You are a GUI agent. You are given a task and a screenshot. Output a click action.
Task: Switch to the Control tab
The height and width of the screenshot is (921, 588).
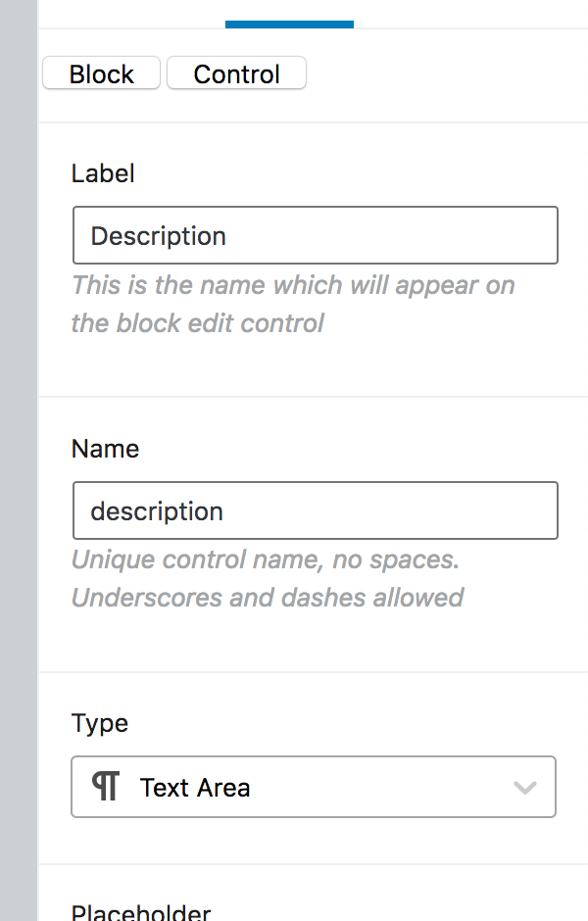237,73
